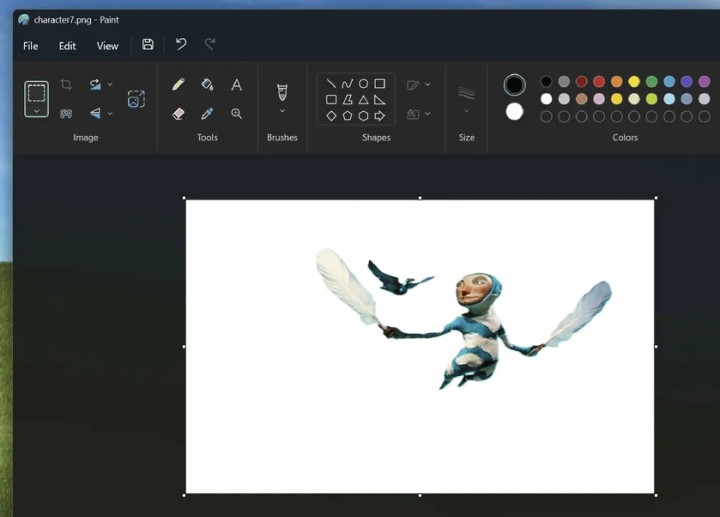Activate the Text tool
Screen dimensions: 720x517
236,85
